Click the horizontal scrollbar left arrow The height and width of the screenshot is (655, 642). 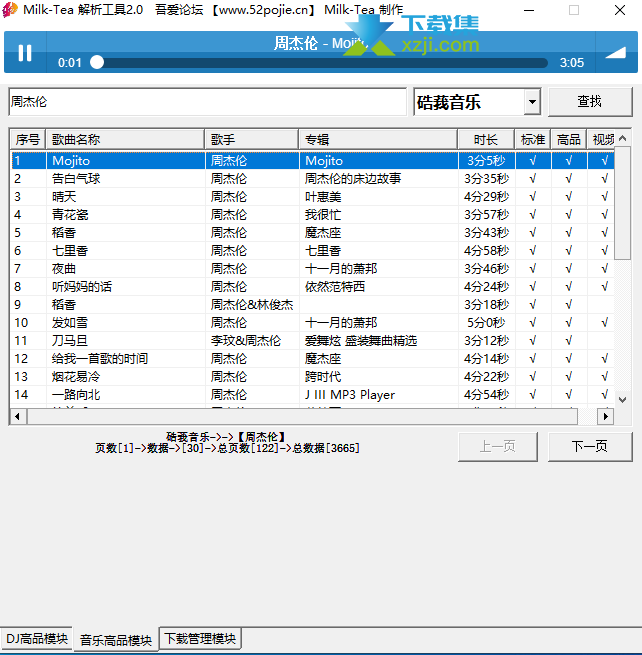tap(17, 416)
